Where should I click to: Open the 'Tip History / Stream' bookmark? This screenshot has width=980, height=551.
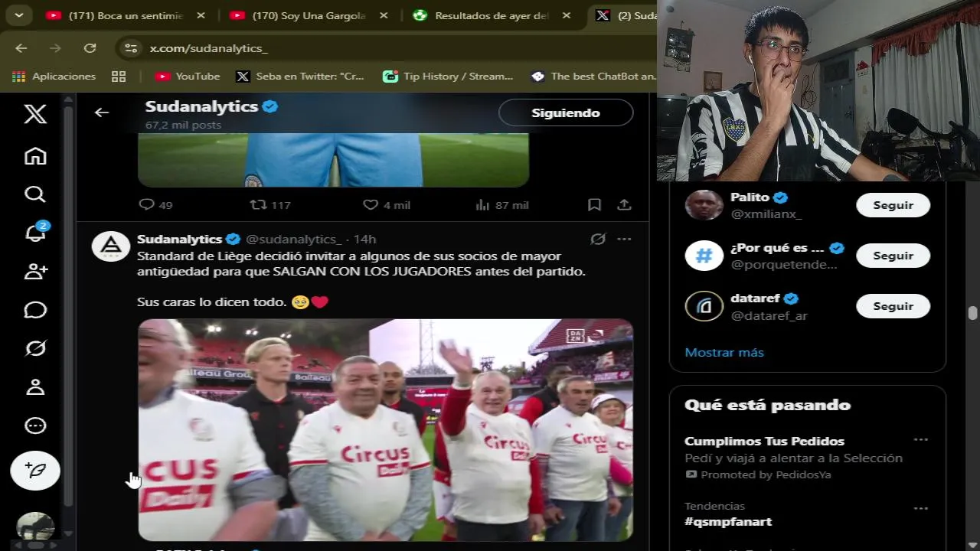tap(448, 77)
